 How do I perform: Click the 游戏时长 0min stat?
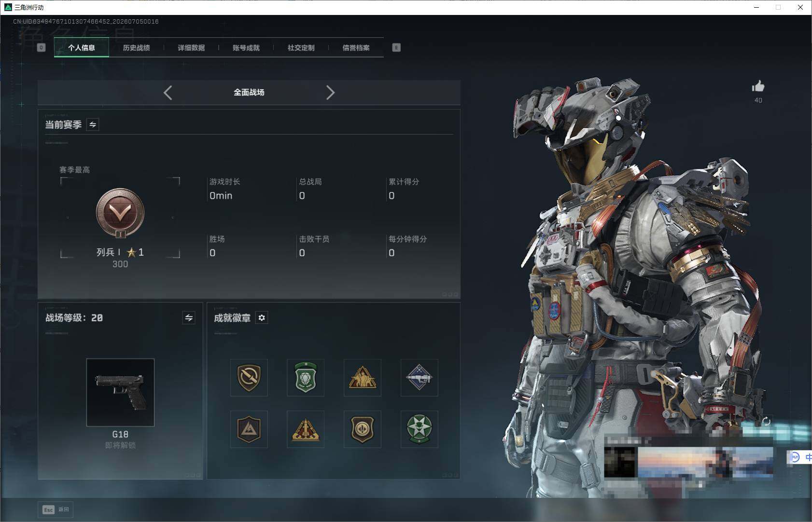[225, 189]
